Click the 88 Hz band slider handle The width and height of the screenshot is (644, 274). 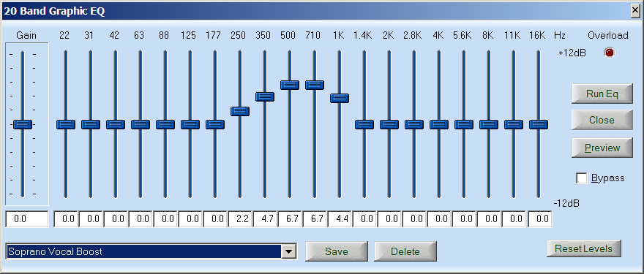(165, 124)
